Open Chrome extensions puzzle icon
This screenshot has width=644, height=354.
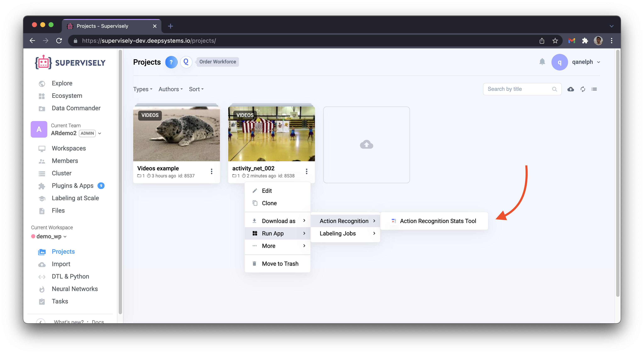(x=585, y=41)
